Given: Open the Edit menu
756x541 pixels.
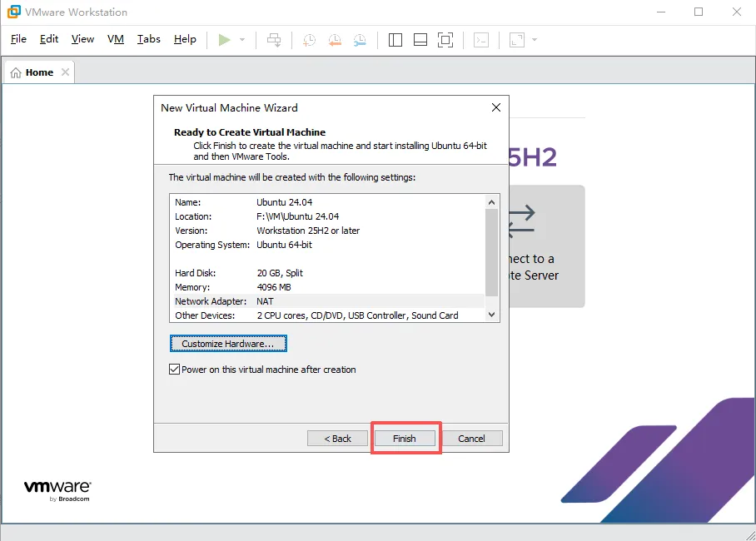Looking at the screenshot, I should click(x=49, y=39).
